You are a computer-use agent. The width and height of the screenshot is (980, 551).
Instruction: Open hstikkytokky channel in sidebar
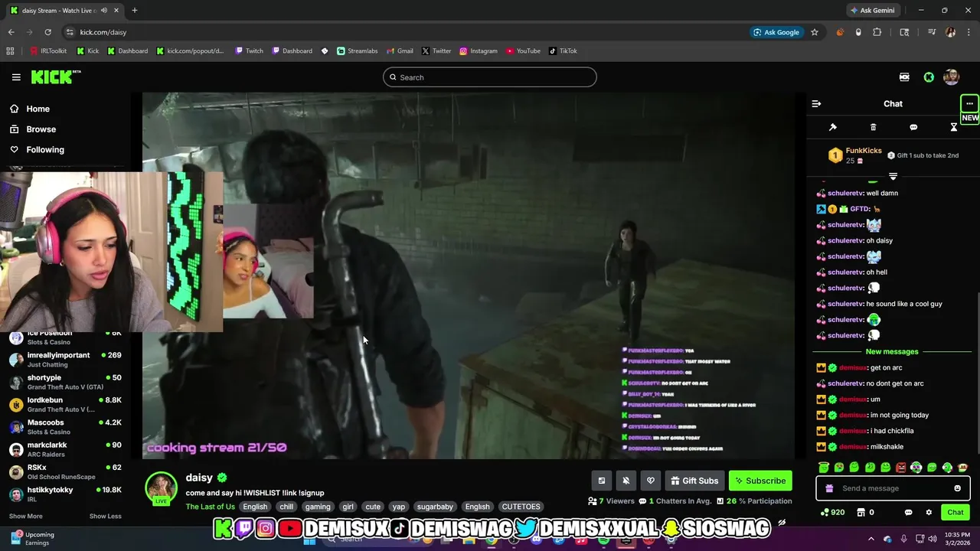[x=65, y=494]
